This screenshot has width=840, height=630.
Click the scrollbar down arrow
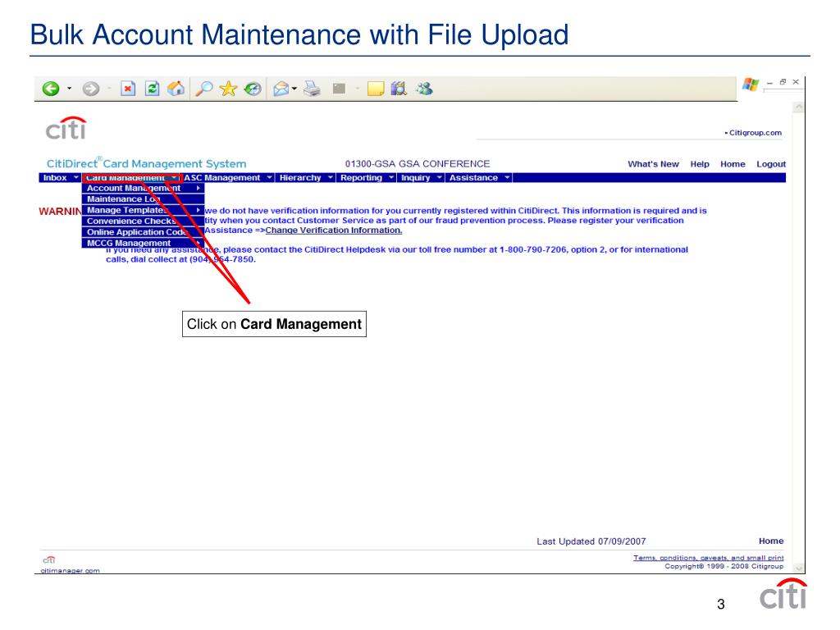798,568
